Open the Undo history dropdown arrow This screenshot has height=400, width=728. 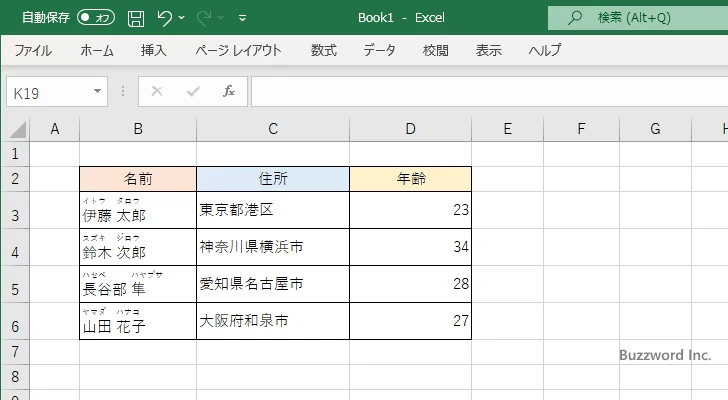coord(182,18)
